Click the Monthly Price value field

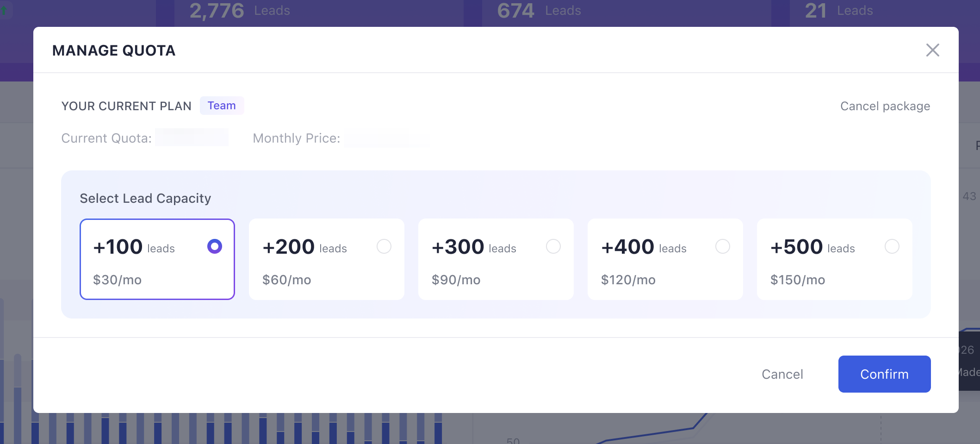coord(387,138)
